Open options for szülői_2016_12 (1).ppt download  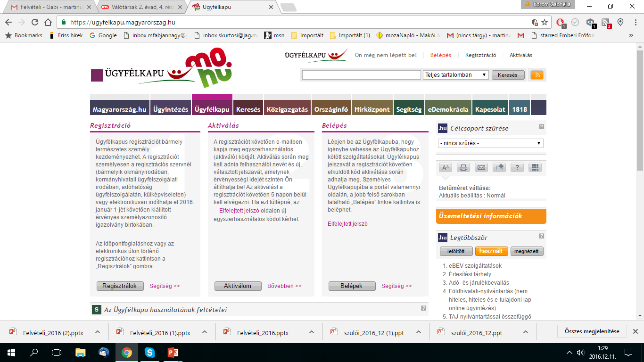click(x=419, y=332)
